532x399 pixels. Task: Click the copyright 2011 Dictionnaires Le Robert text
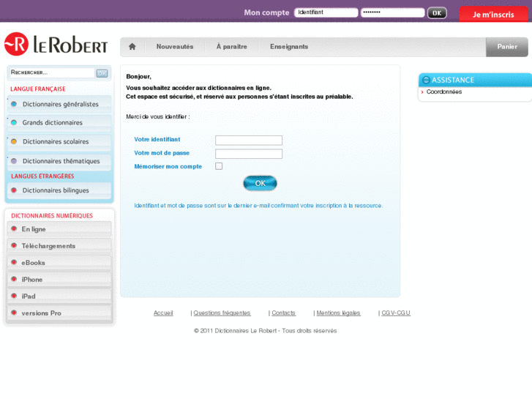coord(266,331)
